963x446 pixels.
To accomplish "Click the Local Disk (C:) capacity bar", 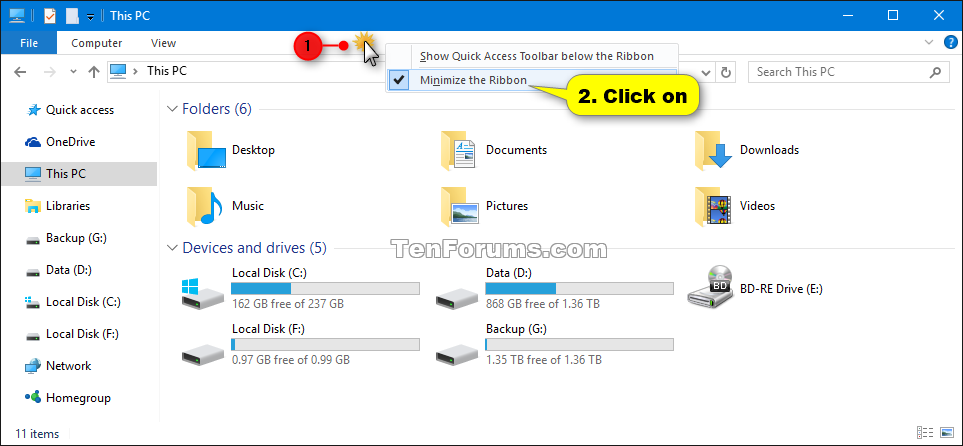I will coord(326,289).
